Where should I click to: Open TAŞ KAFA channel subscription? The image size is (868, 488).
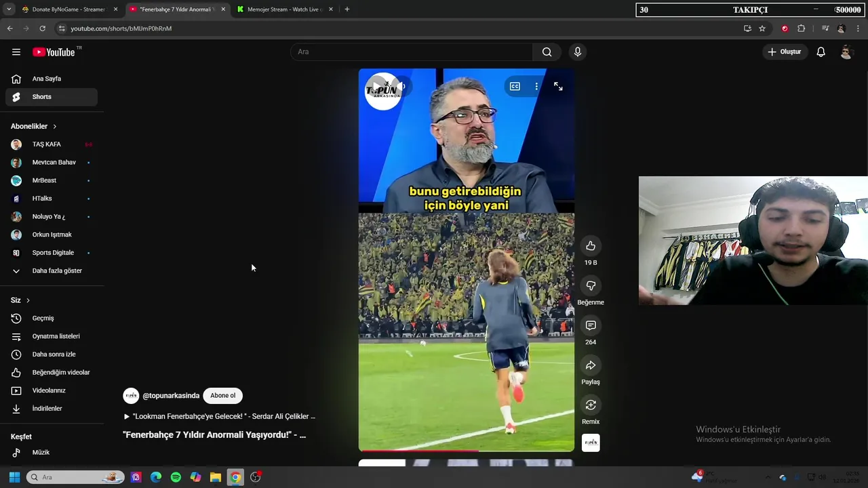coord(52,144)
